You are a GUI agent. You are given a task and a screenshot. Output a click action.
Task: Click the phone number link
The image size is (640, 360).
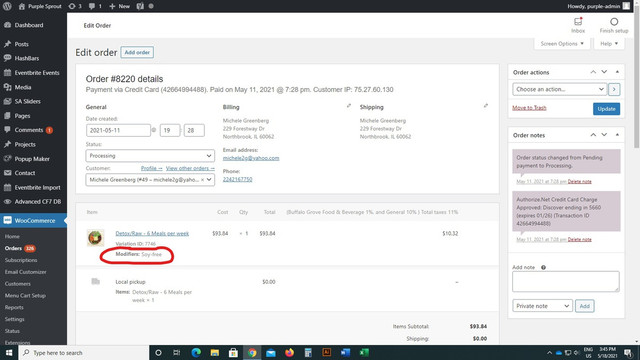tap(238, 179)
